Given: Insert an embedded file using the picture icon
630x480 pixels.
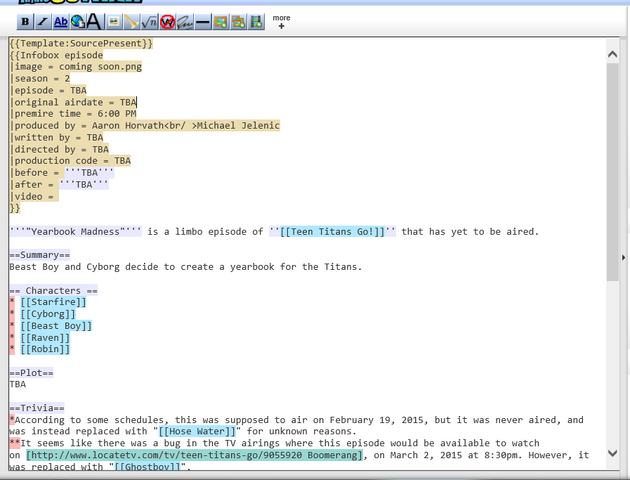Looking at the screenshot, I should pos(114,22).
